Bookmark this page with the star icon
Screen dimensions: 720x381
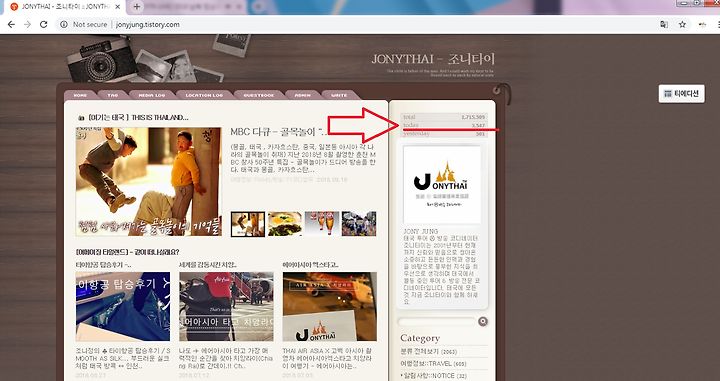pyautogui.click(x=682, y=24)
